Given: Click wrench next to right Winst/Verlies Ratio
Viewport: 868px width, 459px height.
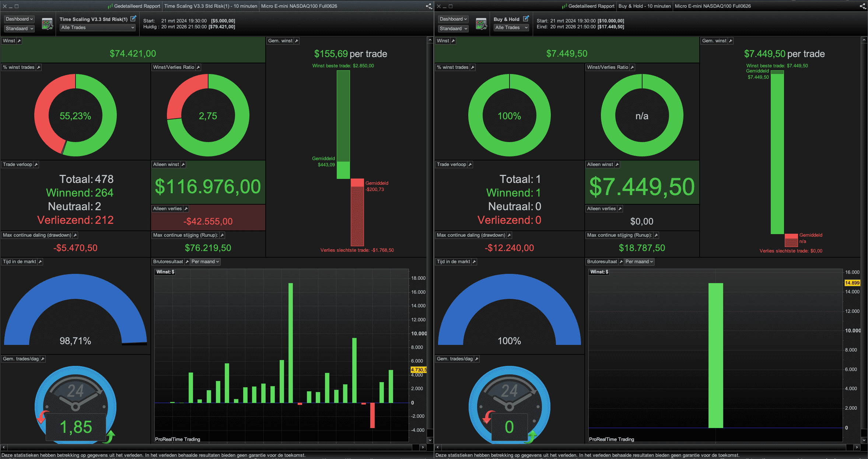Looking at the screenshot, I should tap(632, 67).
